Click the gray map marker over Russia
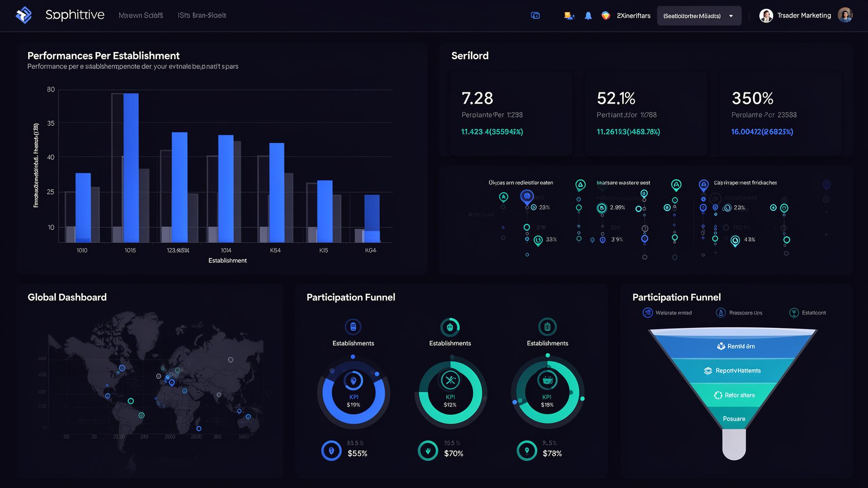 (231, 360)
